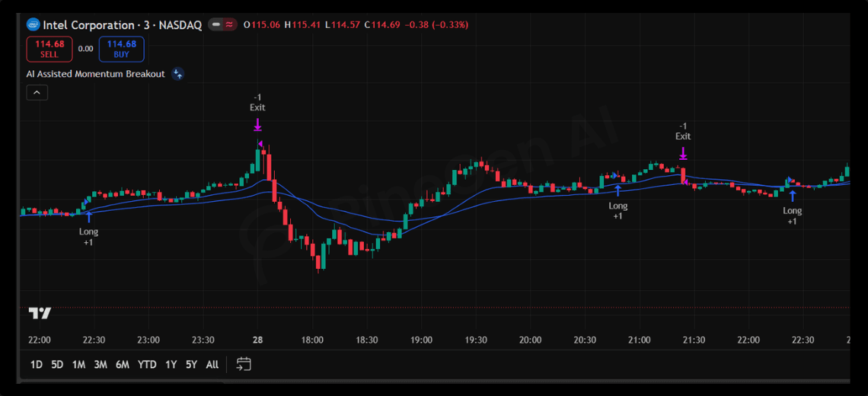The image size is (868, 396).
Task: Click the open value O115.06
Action: (x=262, y=25)
